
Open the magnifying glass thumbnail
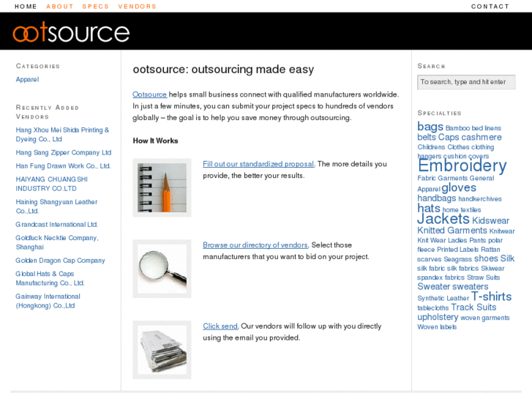point(162,269)
